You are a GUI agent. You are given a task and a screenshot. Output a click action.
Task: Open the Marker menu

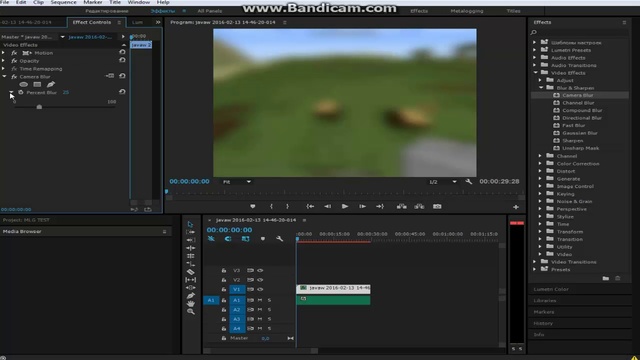pos(93,2)
